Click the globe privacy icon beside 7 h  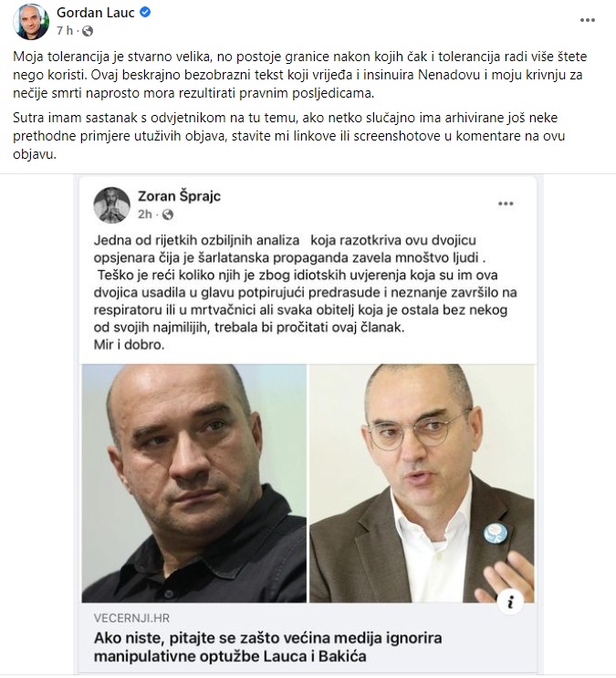coord(88,31)
